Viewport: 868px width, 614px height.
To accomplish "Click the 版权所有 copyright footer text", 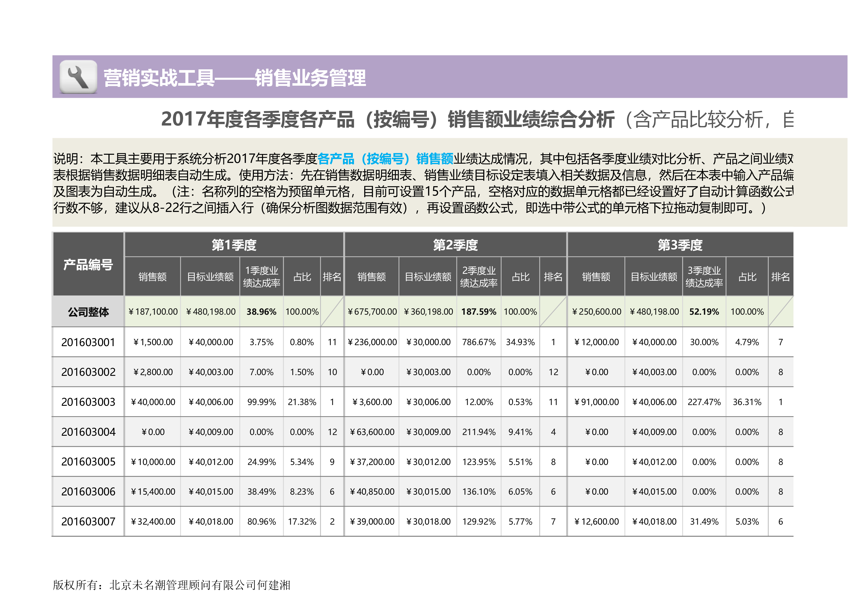I will 172,585.
